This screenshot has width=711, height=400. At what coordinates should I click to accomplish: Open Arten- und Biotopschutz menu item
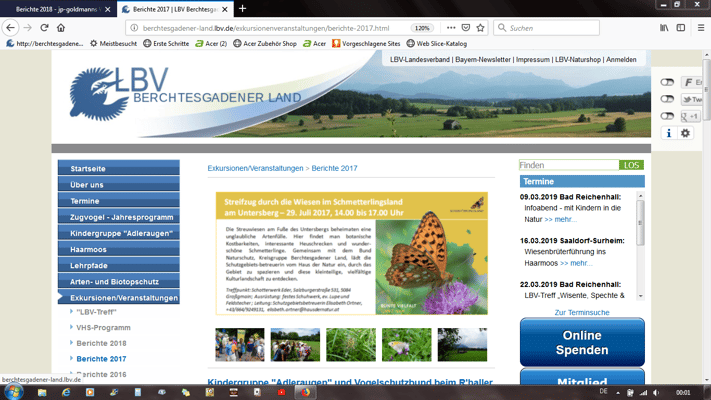(119, 282)
